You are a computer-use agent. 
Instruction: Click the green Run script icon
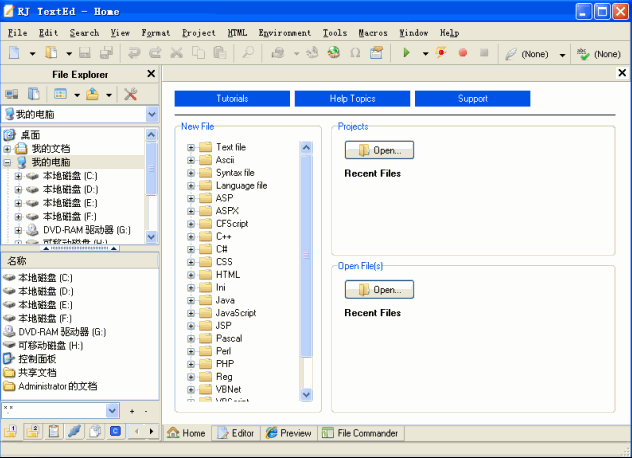[x=406, y=53]
